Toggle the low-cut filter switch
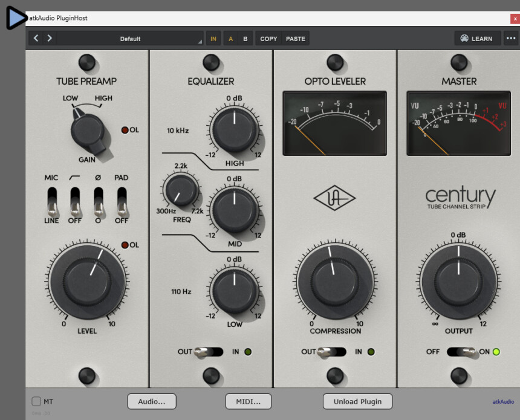Viewport: 520px width, 420px height. [x=76, y=202]
